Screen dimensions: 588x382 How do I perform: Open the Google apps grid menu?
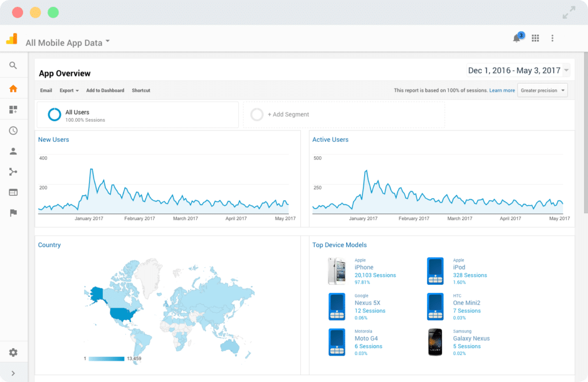[x=535, y=38]
